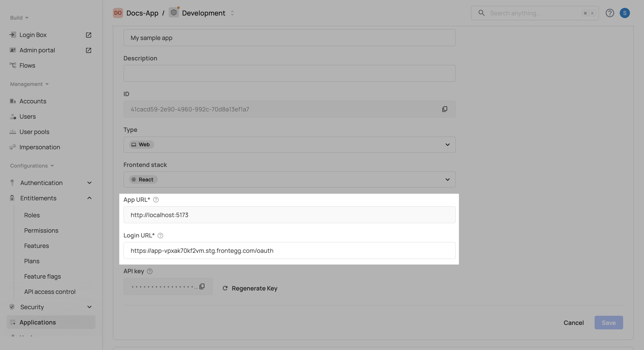Open Login Box in a new tab
The width and height of the screenshot is (644, 350).
click(x=89, y=35)
